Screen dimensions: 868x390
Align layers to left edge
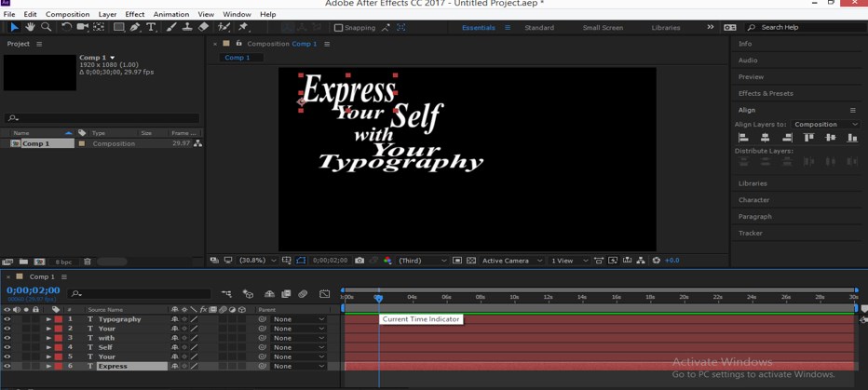pos(743,138)
